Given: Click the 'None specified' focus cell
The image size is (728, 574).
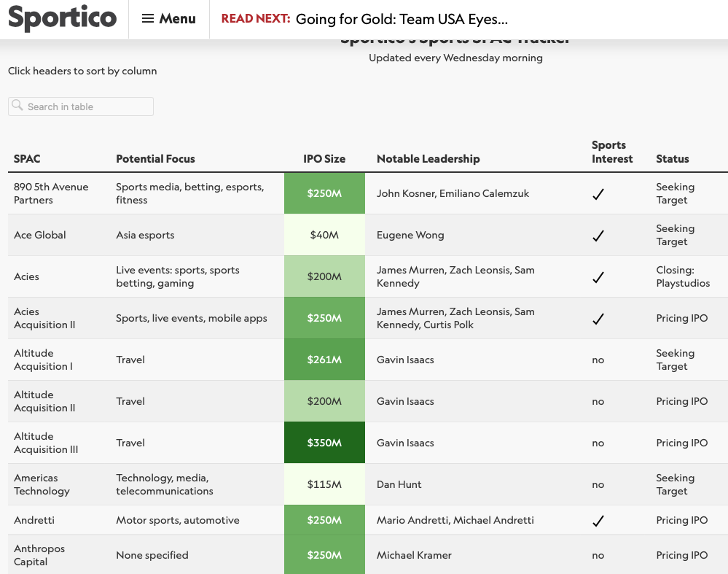Looking at the screenshot, I should click(x=152, y=555).
